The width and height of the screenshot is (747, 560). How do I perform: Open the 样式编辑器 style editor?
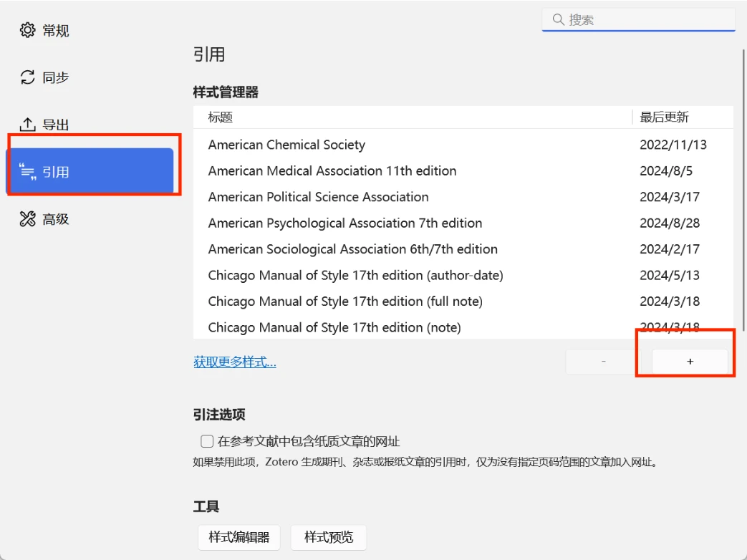tap(239, 537)
